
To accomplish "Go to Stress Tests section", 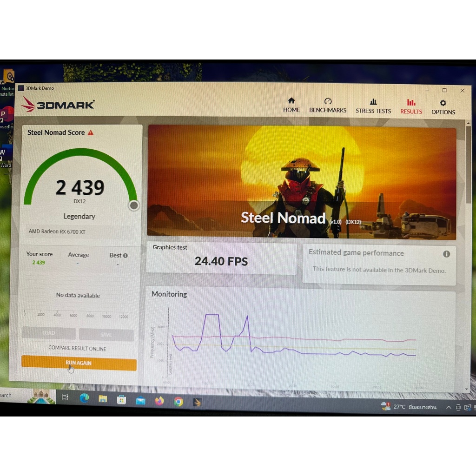I will pyautogui.click(x=373, y=106).
